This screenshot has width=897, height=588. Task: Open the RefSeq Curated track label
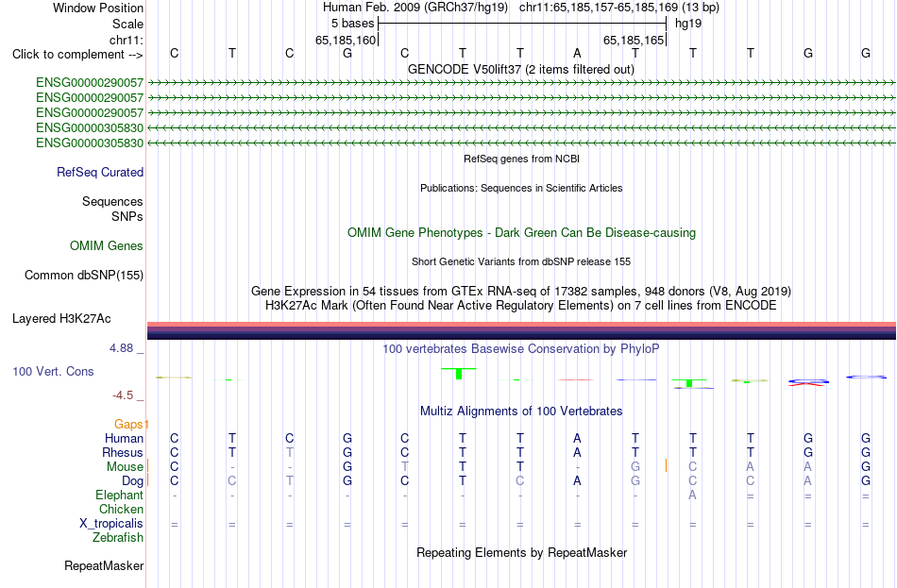[x=100, y=172]
